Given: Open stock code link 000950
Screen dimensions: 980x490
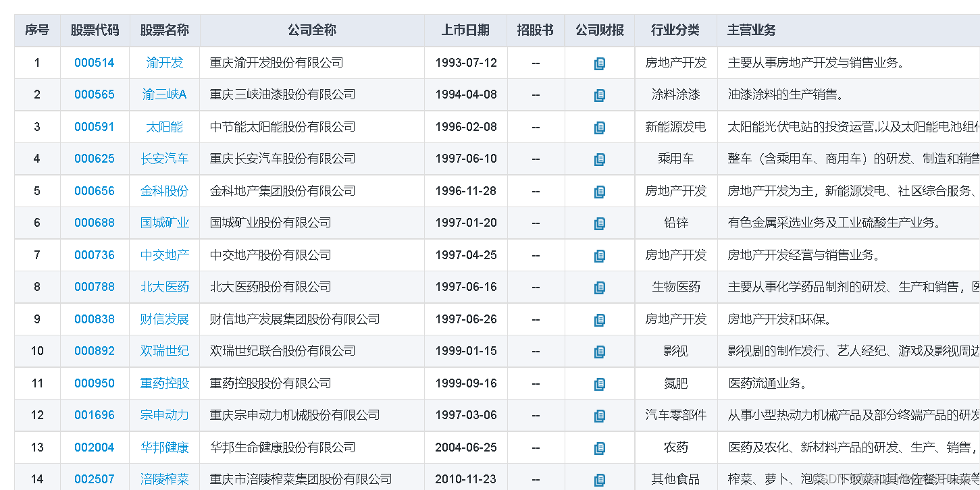Looking at the screenshot, I should click(95, 383).
